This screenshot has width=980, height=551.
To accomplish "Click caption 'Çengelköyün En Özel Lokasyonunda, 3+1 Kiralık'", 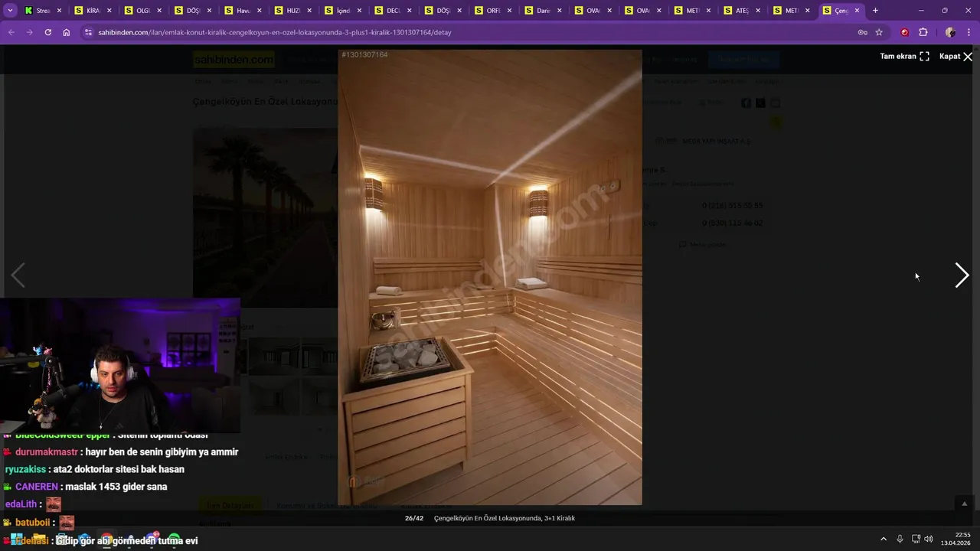I will point(504,518).
